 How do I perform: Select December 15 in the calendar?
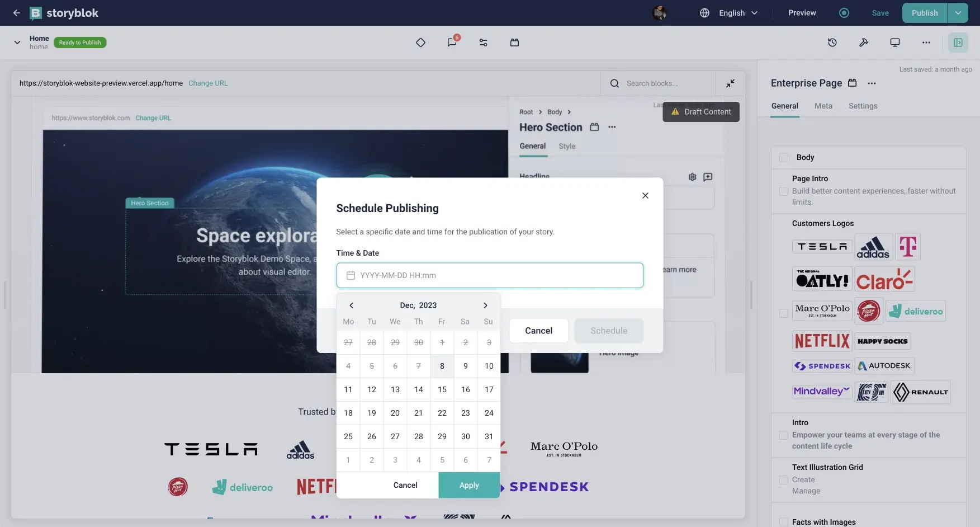(x=442, y=389)
